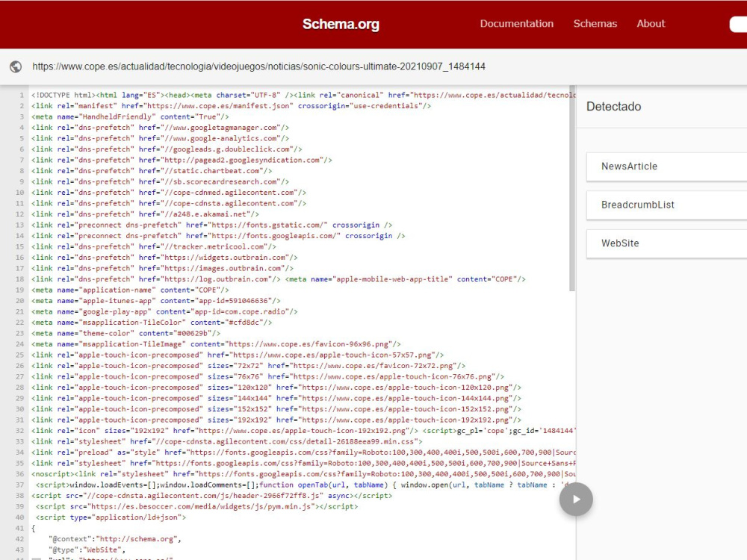
Task: Click the google-play-app meta line
Action: [x=164, y=311]
